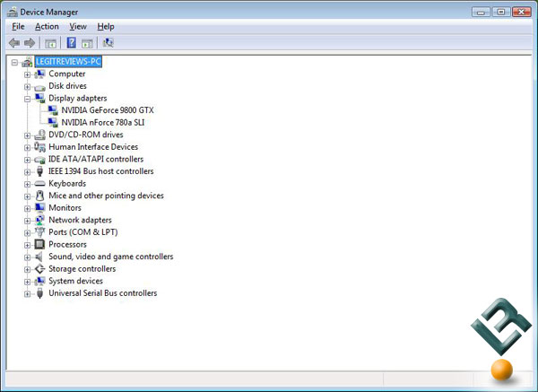Select the Ports (COM & LPT) label
Image resolution: width=538 pixels, height=392 pixels.
point(83,232)
